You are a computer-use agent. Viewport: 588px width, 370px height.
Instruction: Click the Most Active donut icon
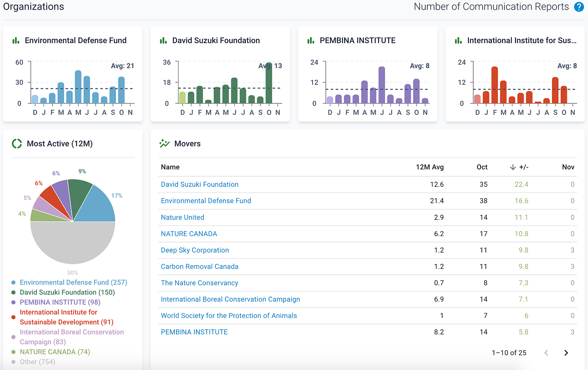[x=17, y=144]
